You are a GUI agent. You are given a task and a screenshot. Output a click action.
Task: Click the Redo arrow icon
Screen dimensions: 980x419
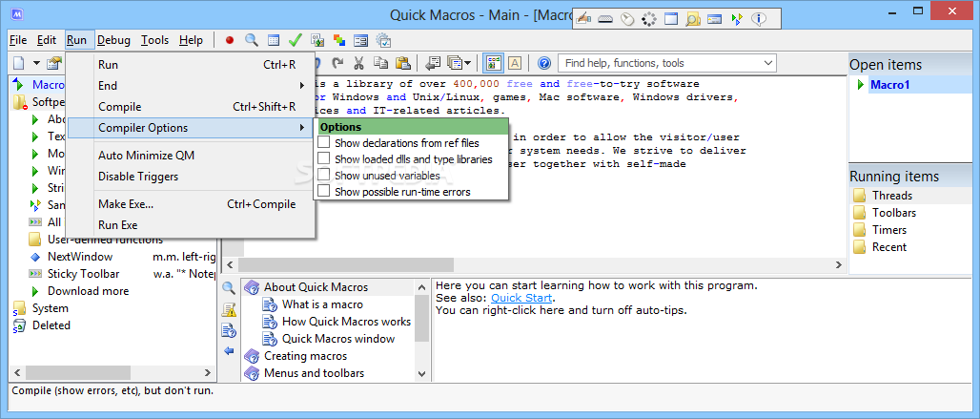[x=338, y=63]
